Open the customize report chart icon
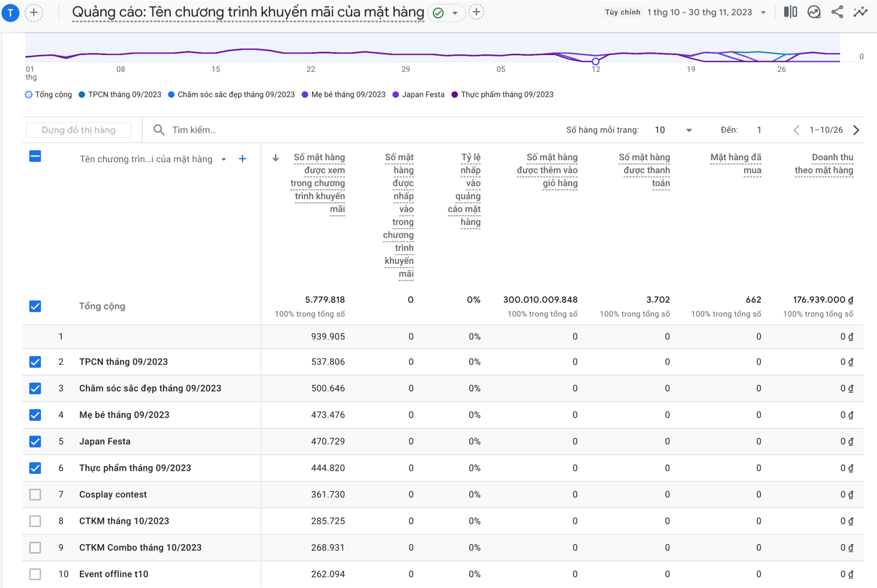877x588 pixels. [x=814, y=12]
